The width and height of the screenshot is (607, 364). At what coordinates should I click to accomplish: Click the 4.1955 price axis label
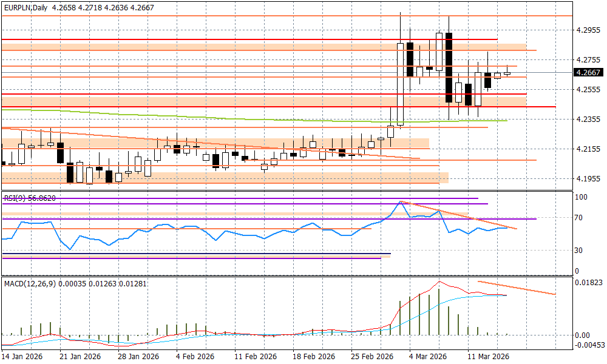point(588,178)
